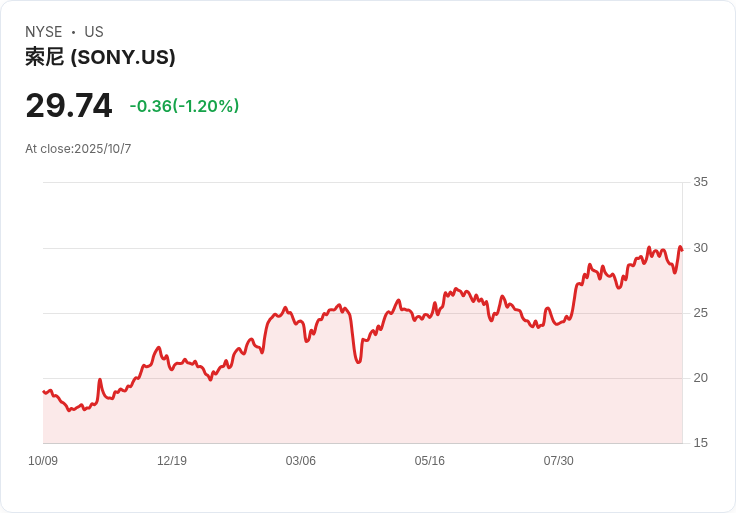Click the US market label

pos(94,32)
